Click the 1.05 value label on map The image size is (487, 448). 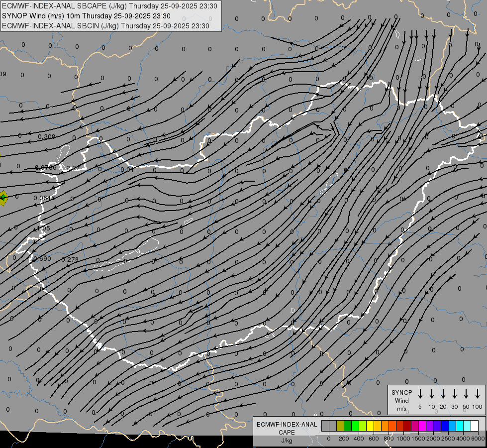point(44,228)
